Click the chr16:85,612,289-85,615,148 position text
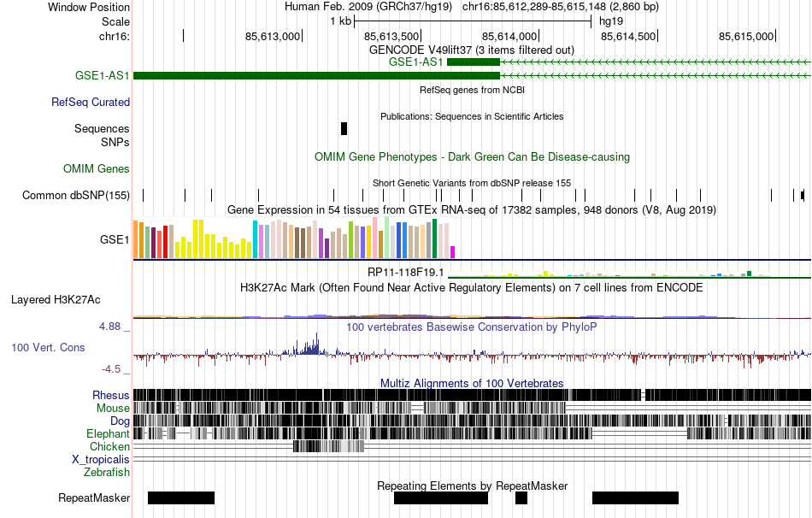 [561, 7]
